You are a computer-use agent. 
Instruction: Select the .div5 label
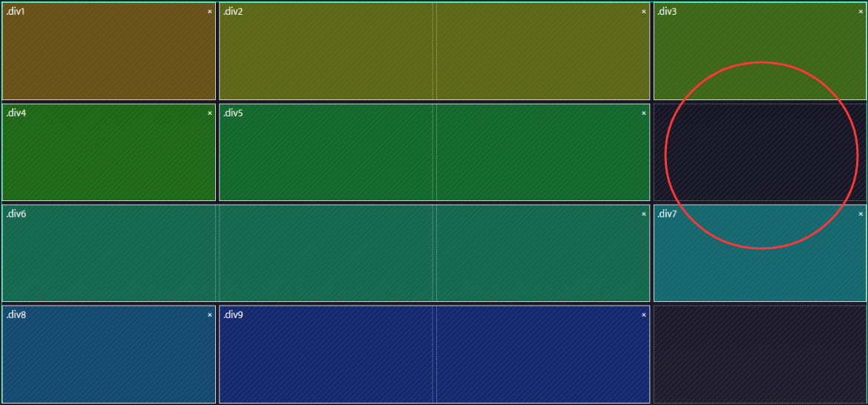[233, 113]
